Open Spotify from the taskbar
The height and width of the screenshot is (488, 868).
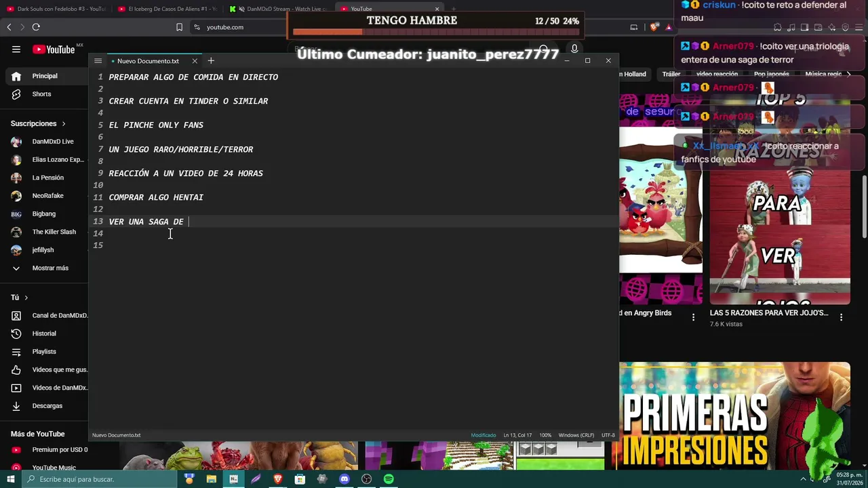(389, 479)
